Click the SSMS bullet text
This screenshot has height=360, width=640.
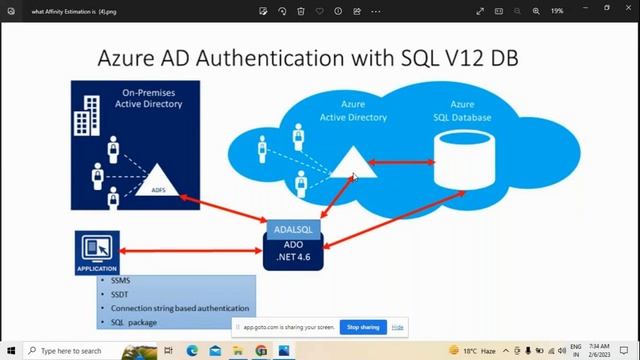point(120,280)
